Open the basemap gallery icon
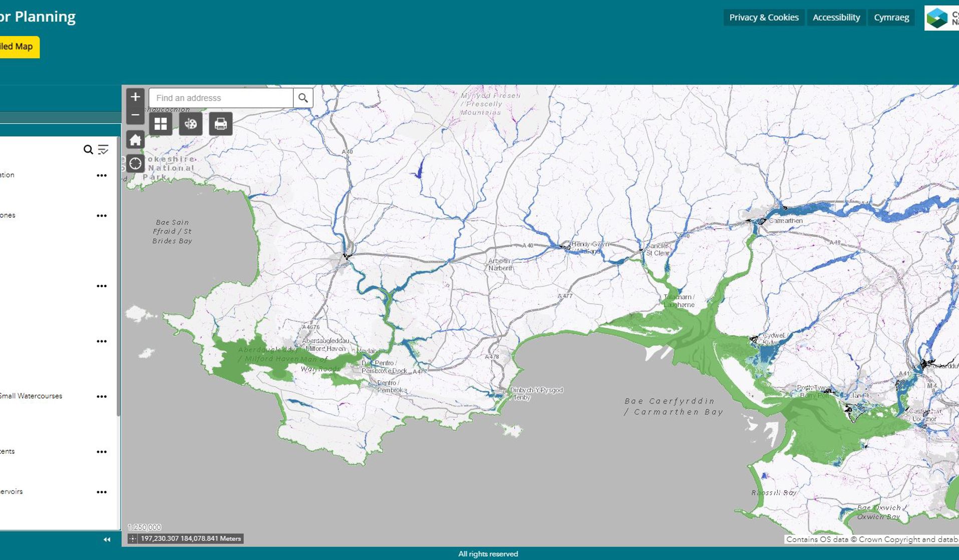Image resolution: width=959 pixels, height=560 pixels. (x=160, y=123)
